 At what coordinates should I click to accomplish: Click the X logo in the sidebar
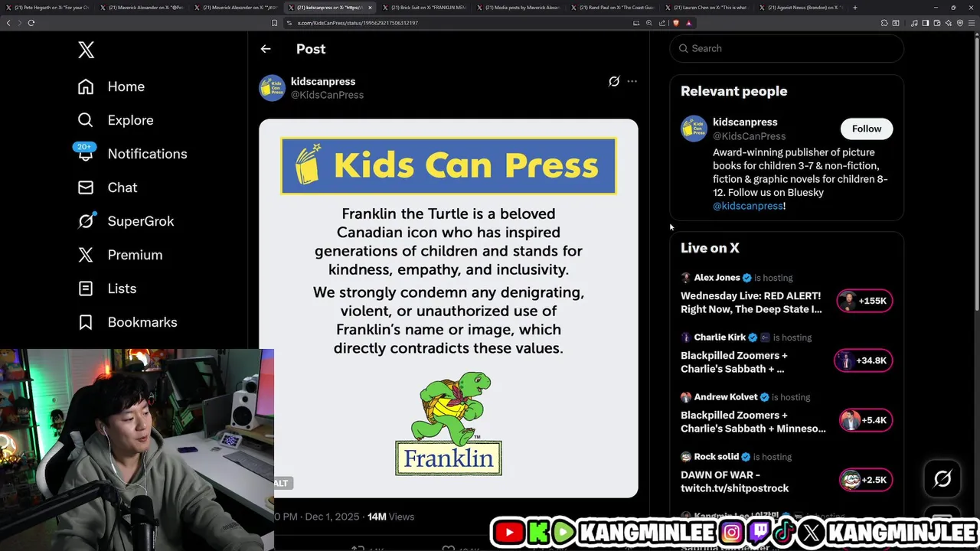86,51
